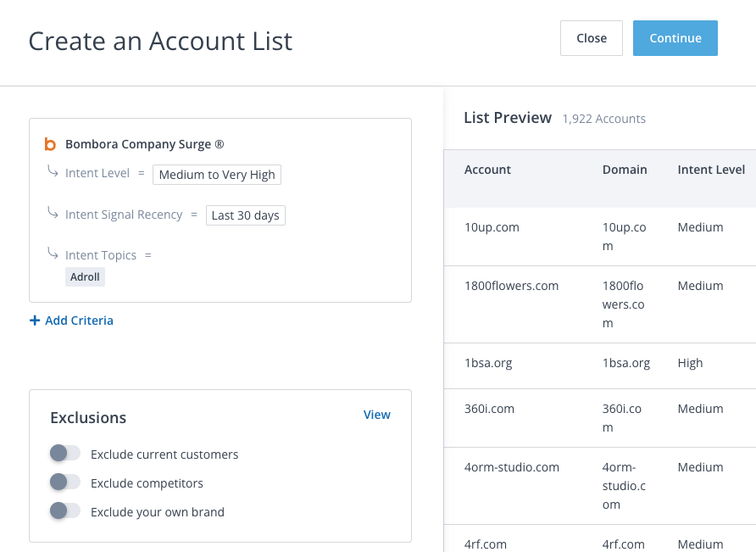756x552 pixels.
Task: Open the Last 30 days dropdown
Action: pos(245,215)
